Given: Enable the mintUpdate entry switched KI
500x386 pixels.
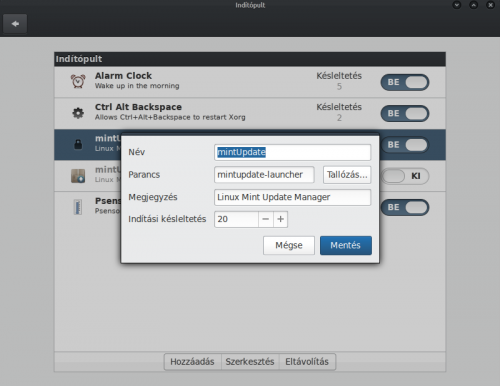Looking at the screenshot, I should (x=405, y=176).
